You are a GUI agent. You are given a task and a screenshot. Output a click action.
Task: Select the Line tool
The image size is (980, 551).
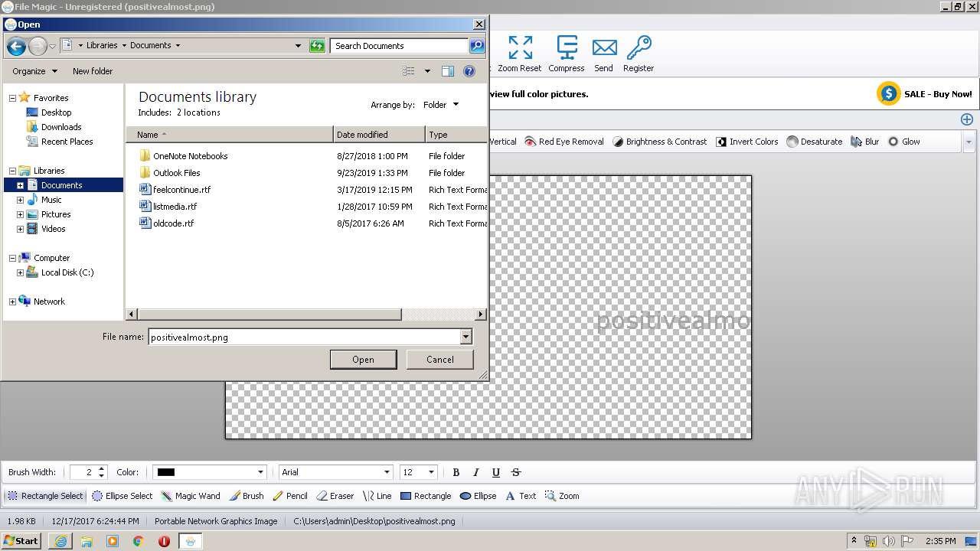coord(377,496)
